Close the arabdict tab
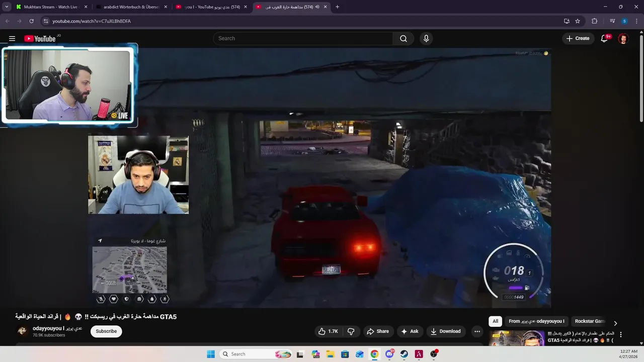Screen dimensions: 644x362 [x=166, y=7]
